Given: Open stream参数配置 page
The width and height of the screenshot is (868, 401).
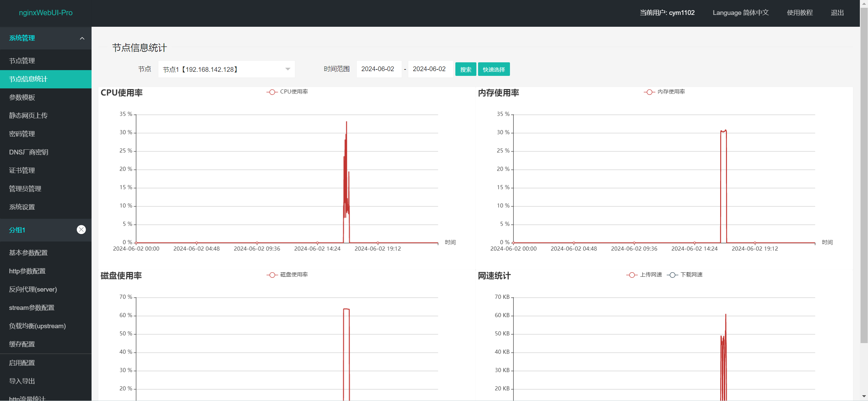Looking at the screenshot, I should [46, 308].
